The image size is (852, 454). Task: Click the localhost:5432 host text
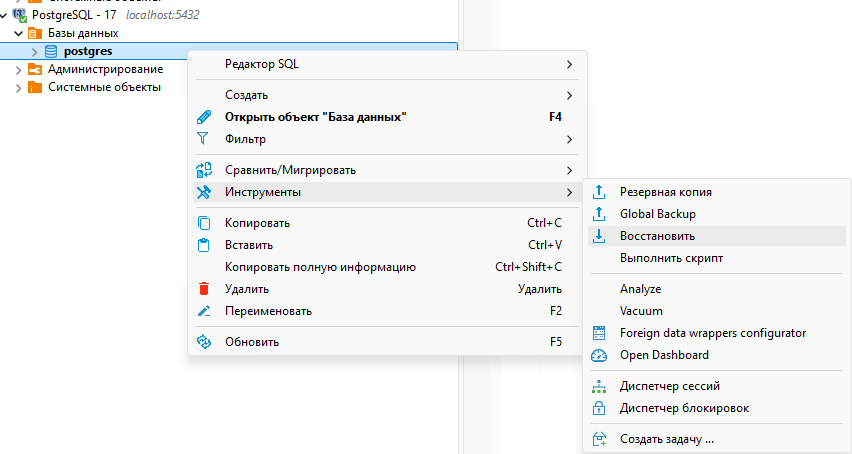pos(162,15)
